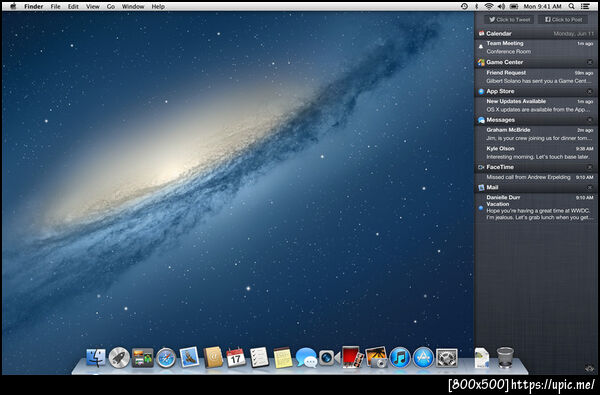Open Calendar icon showing 17 in Dock
This screenshot has height=395, width=600.
point(236,357)
